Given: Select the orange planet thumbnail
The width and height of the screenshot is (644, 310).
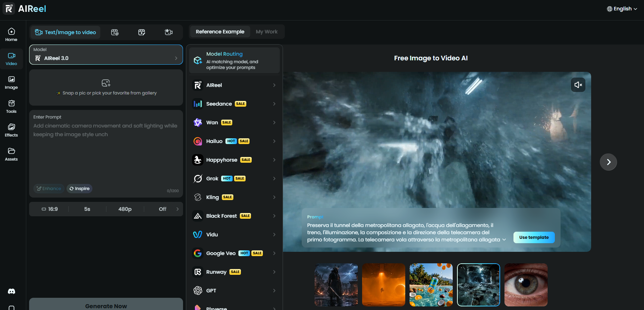Looking at the screenshot, I should (384, 285).
